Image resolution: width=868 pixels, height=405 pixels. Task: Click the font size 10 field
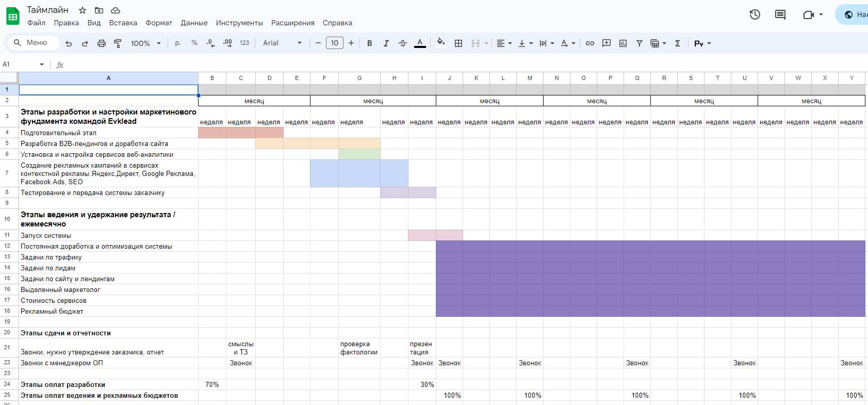tap(335, 43)
